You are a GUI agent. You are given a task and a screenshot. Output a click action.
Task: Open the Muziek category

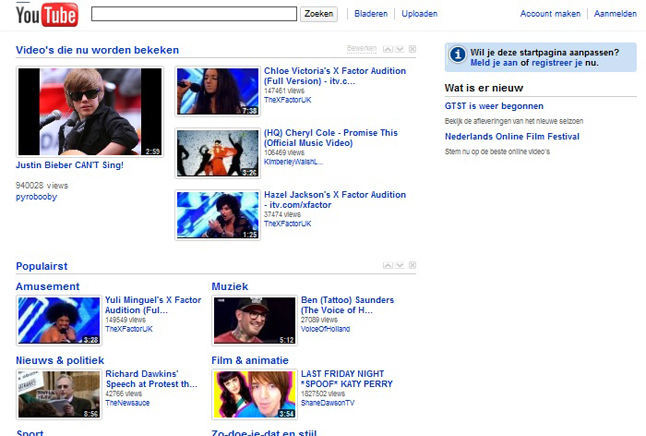pos(230,286)
